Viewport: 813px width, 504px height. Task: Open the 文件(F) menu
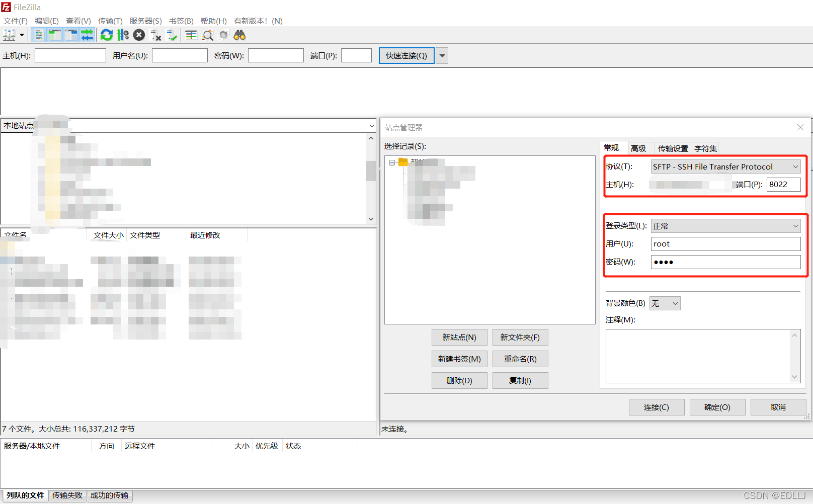(x=16, y=21)
